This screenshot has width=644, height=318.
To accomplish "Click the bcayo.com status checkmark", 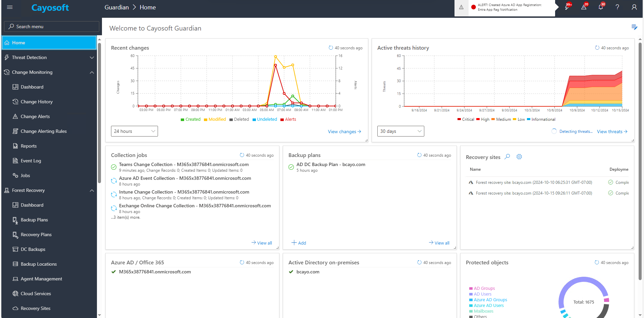I will point(291,272).
